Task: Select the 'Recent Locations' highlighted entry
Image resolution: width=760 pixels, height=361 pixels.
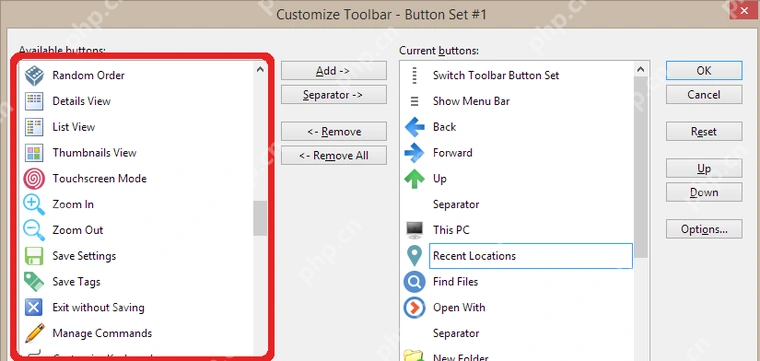Action: tap(531, 256)
